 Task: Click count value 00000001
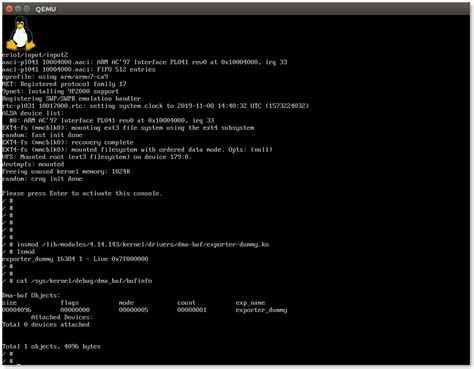coord(192,310)
